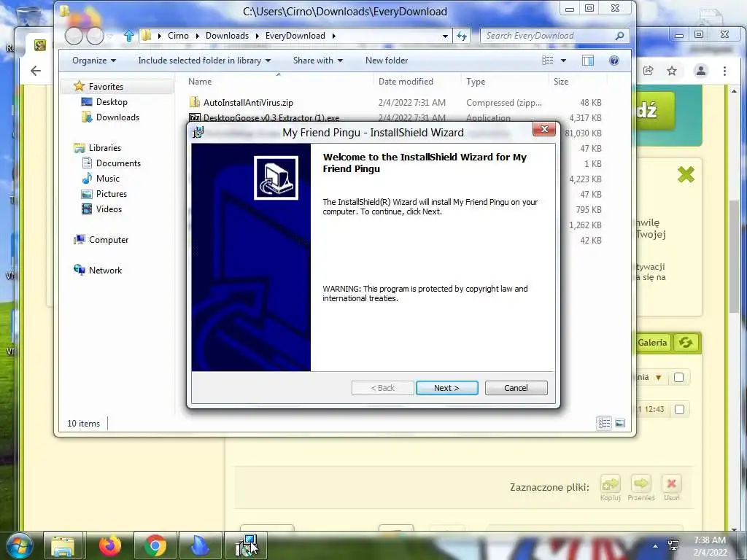The height and width of the screenshot is (560, 747).
Task: Click Kopiuj under Zaznaczone pliki
Action: coord(611,488)
